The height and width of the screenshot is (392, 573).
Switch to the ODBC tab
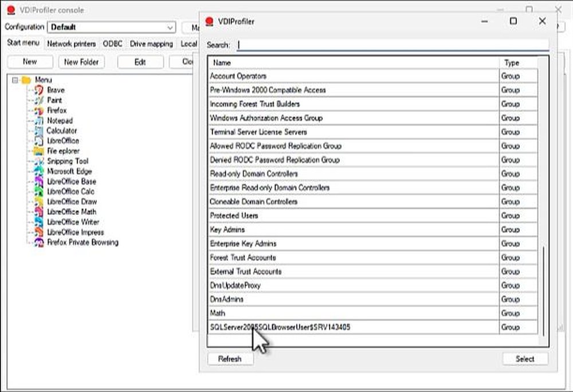pos(112,44)
